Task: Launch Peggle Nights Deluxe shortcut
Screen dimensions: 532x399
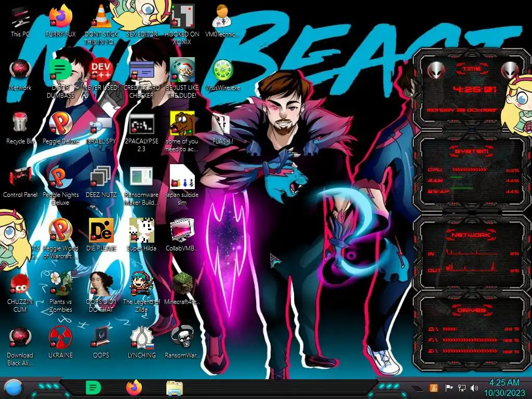Action: tap(60, 185)
